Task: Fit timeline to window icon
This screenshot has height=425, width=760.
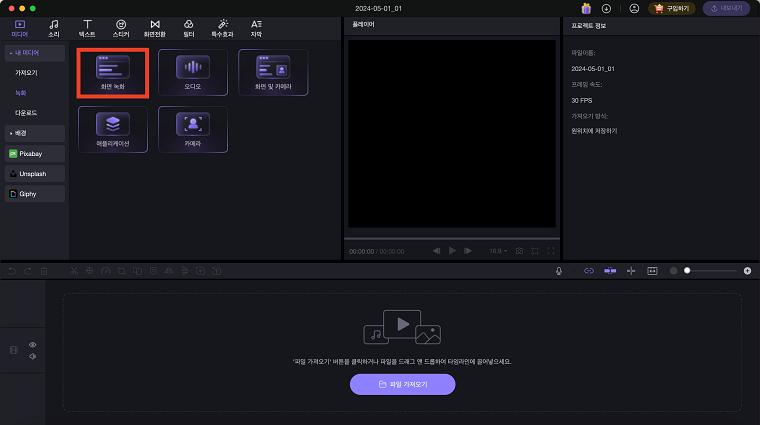Action: pos(652,271)
